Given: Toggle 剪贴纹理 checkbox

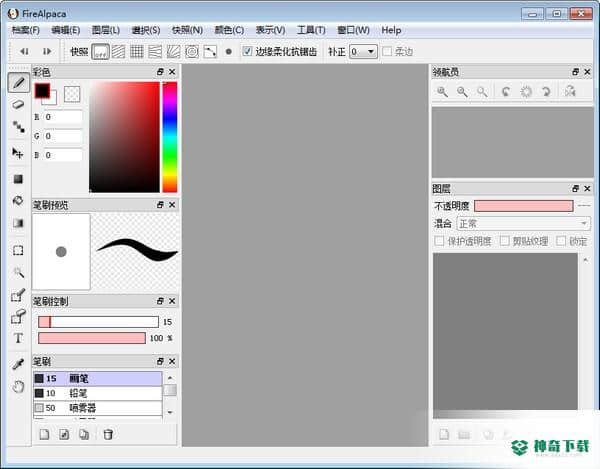Looking at the screenshot, I should click(505, 241).
